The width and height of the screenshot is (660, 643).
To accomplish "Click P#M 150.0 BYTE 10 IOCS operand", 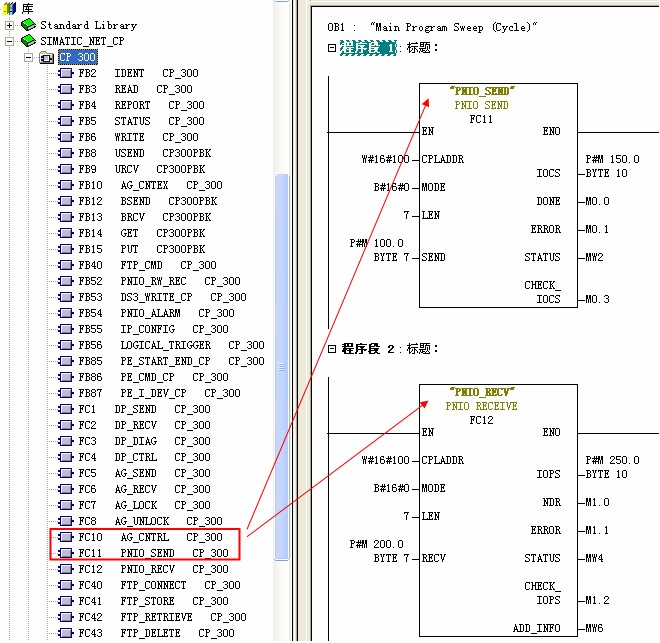I will pos(612,166).
